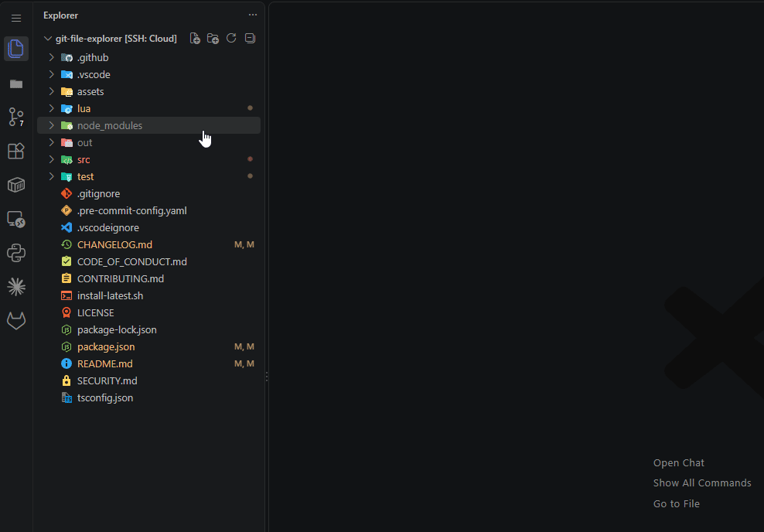The width and height of the screenshot is (764, 532).
Task: Open the Explorer view in activity bar
Action: 16,49
